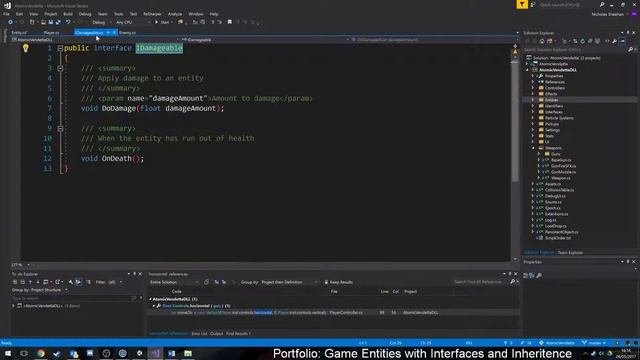Click the lightbulb quick actions icon
Image resolution: width=640 pixels, height=360 pixels.
(x=26, y=48)
